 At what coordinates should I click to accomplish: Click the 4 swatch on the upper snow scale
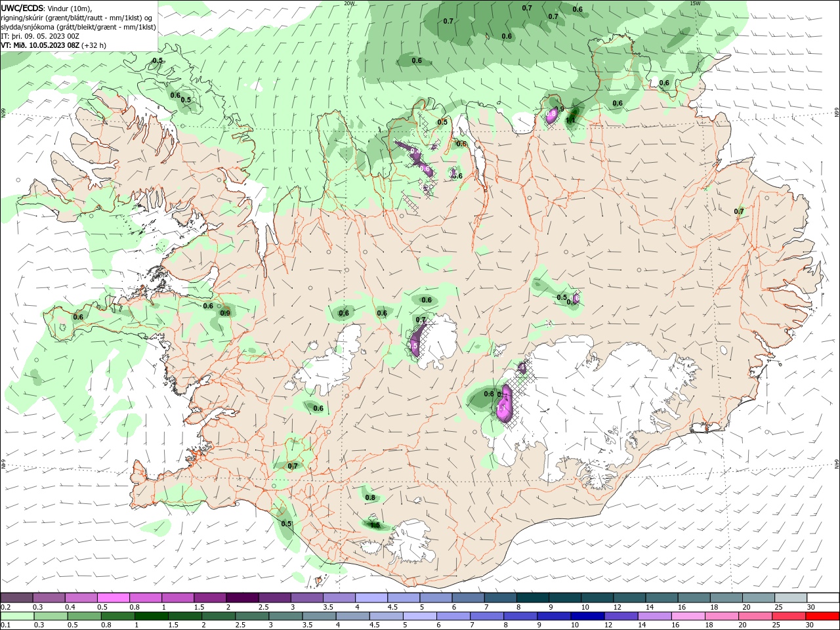coord(371,597)
